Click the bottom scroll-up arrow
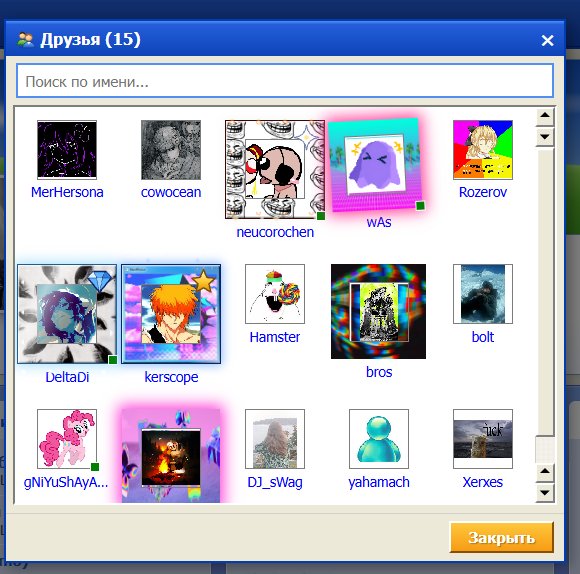This screenshot has width=580, height=574. (544, 471)
